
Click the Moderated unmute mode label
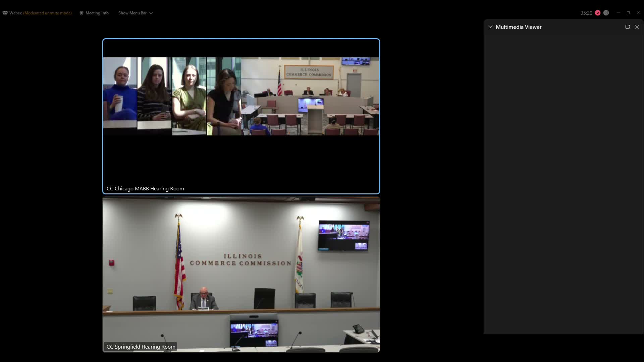click(47, 13)
